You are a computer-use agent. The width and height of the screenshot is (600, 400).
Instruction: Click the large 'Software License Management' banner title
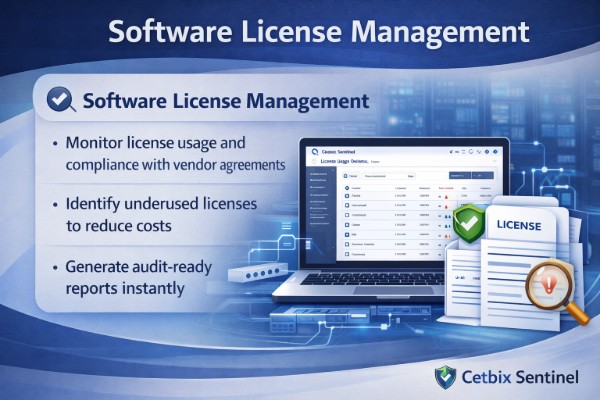(x=319, y=32)
